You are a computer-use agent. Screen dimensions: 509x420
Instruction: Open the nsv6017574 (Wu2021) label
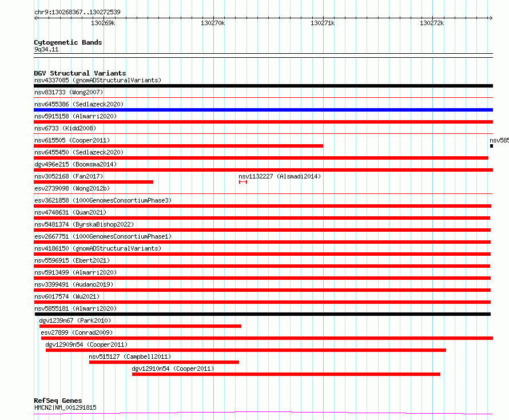[x=67, y=296]
